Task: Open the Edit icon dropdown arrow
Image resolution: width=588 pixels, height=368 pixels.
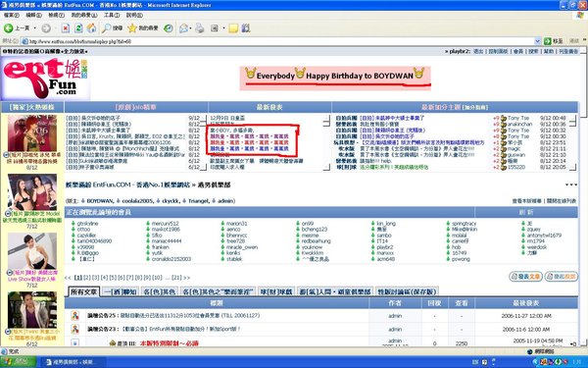Action: pos(223,28)
